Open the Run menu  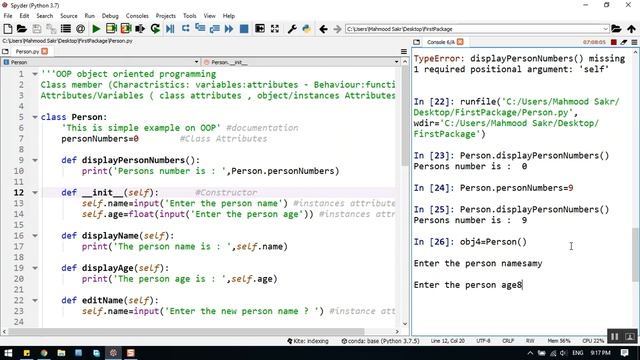(x=89, y=16)
